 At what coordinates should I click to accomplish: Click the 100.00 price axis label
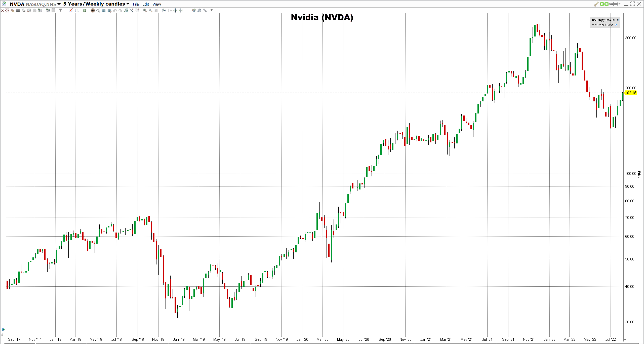tap(630, 173)
